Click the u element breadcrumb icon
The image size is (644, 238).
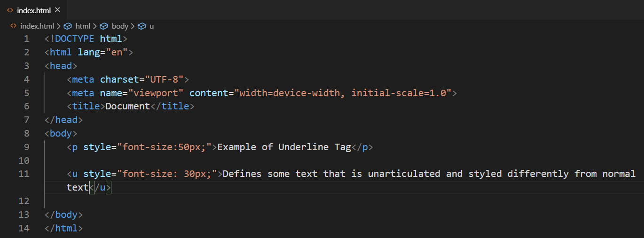tap(141, 26)
